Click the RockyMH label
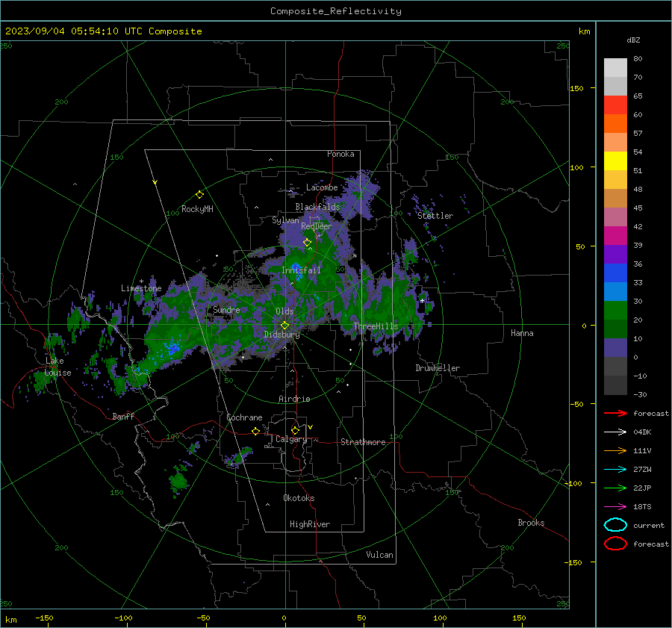The width and height of the screenshot is (672, 628). click(197, 209)
